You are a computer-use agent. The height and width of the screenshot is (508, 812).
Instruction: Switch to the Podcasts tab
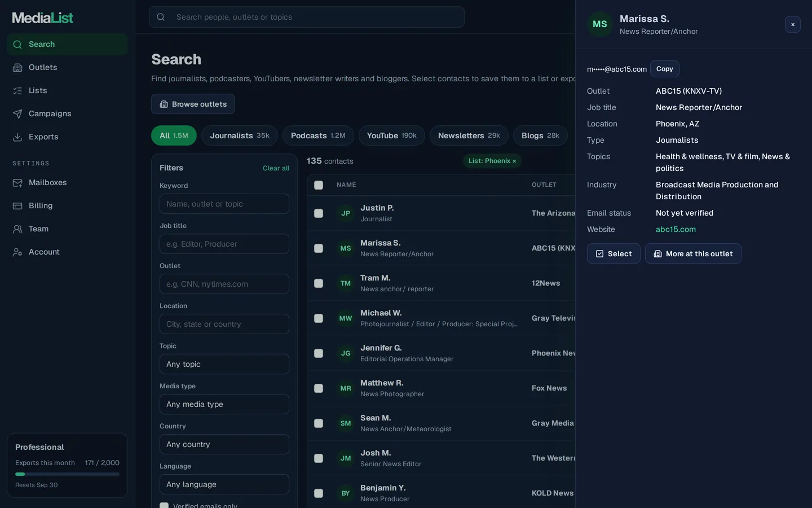pos(318,135)
